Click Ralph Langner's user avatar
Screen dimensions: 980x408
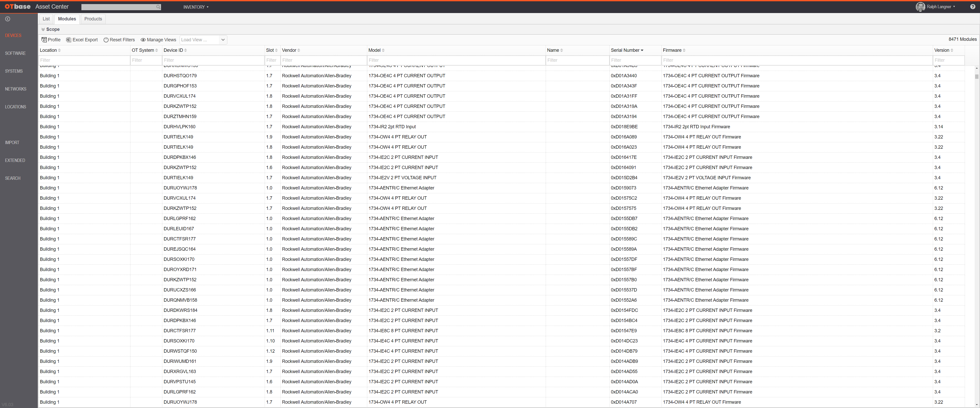click(x=920, y=7)
